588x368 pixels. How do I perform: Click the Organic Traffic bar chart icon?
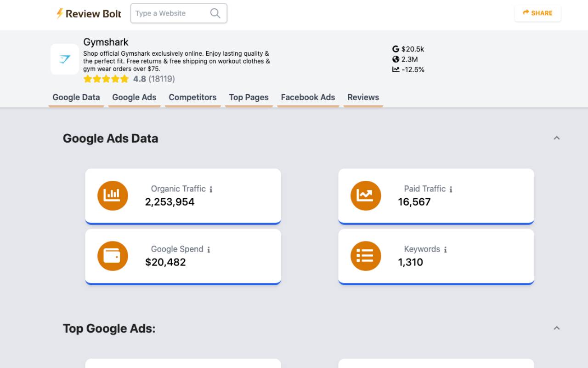coord(113,195)
